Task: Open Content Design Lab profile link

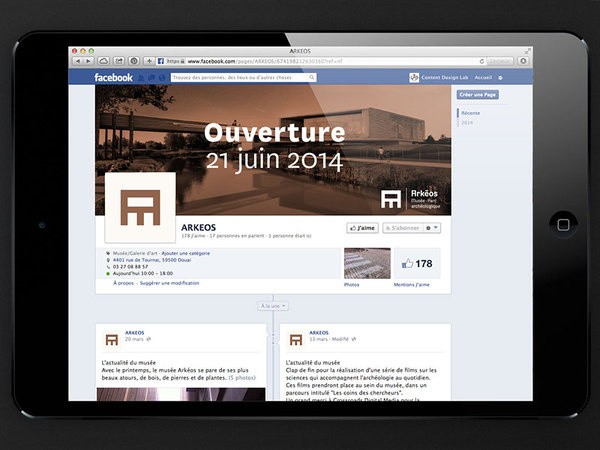Action: [x=445, y=78]
